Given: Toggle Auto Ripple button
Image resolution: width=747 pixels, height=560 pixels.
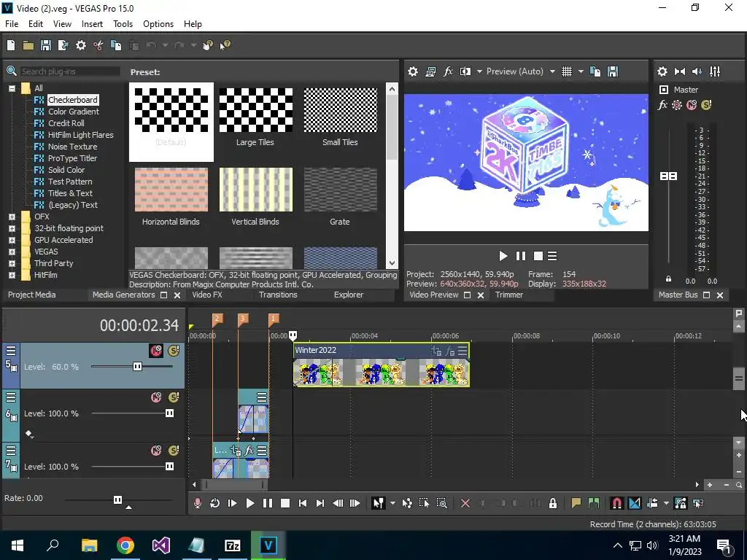Looking at the screenshot, I should (652, 503).
